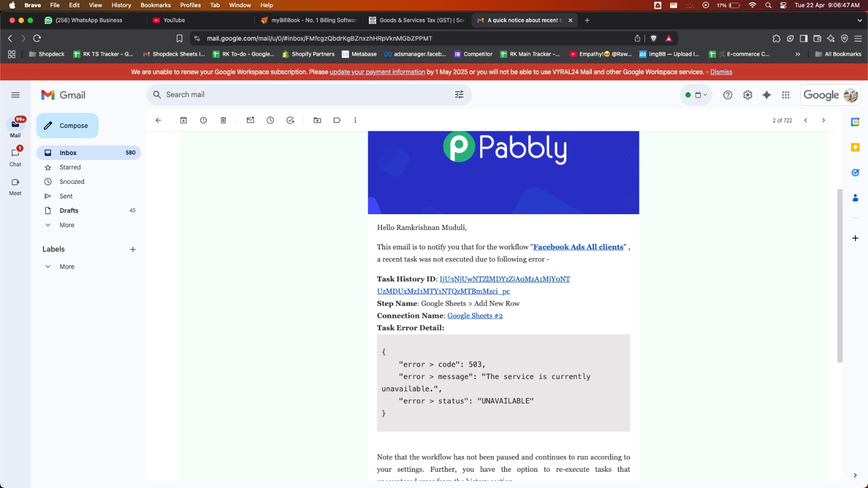Switch to the Goods & Services Tax tab
This screenshot has width=868, height=488.
[417, 21]
